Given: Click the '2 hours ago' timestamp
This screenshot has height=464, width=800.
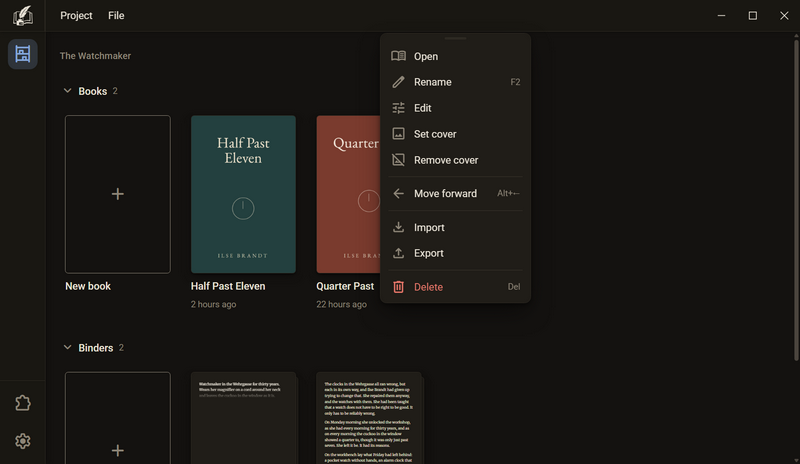Looking at the screenshot, I should (x=213, y=304).
